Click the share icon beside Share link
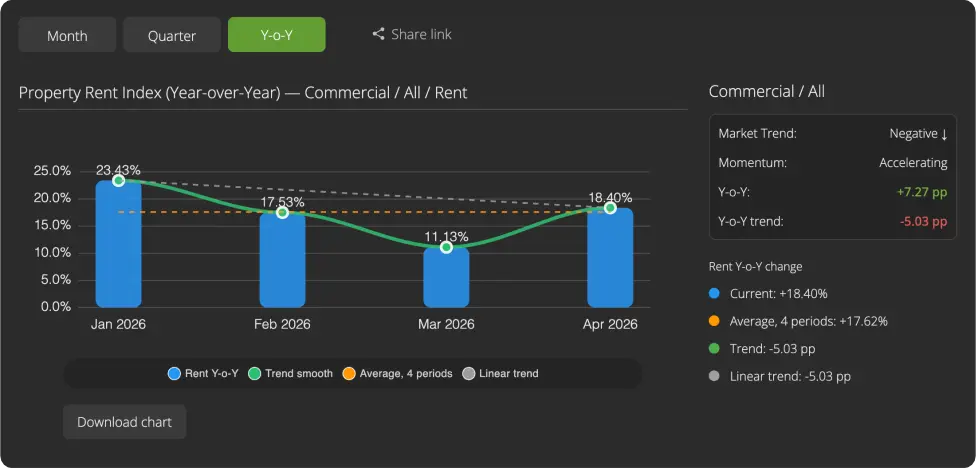The width and height of the screenshot is (976, 468). click(x=378, y=34)
